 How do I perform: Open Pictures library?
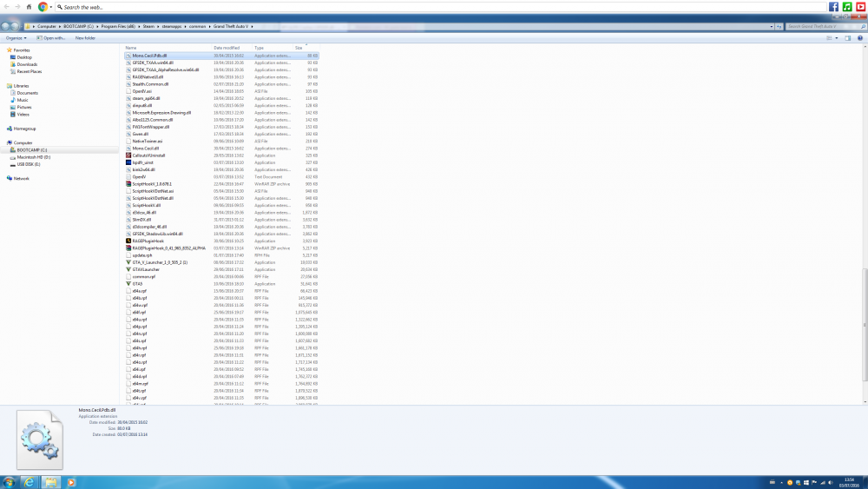tap(21, 108)
